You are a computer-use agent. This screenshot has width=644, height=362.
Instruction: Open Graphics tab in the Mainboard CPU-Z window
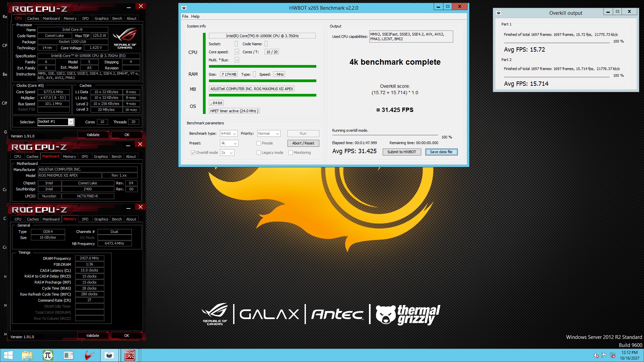click(101, 157)
